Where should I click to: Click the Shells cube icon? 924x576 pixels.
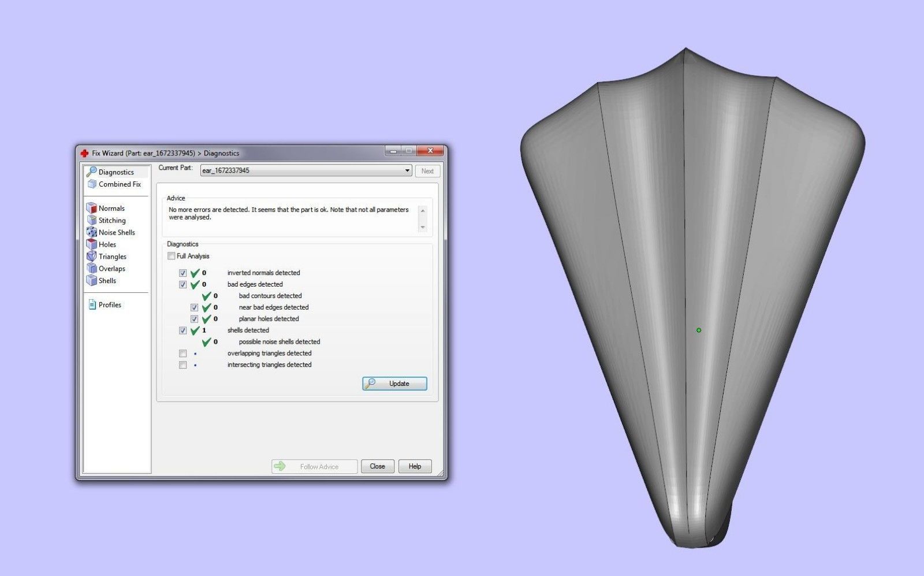[91, 281]
